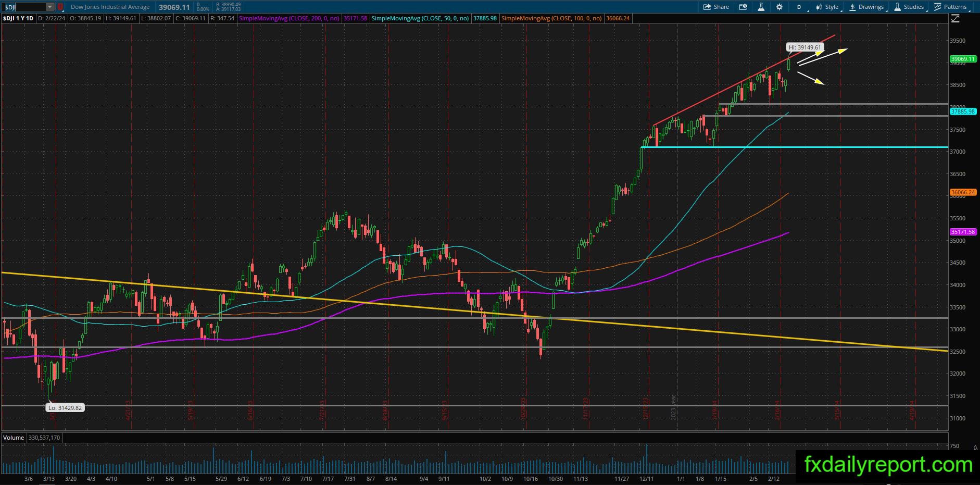Expand the symbol selector dropdown arrow
The height and width of the screenshot is (485, 980).
click(50, 7)
